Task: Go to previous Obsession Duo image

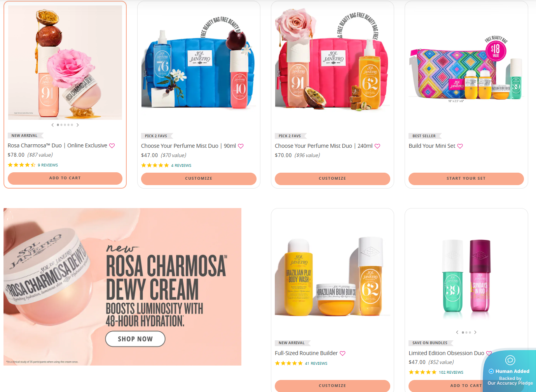Action: (x=457, y=332)
